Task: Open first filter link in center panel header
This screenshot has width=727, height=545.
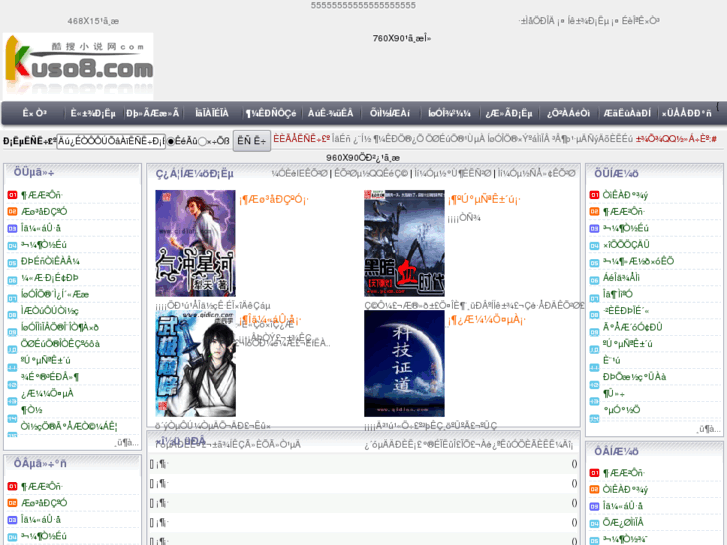Action: coord(300,173)
